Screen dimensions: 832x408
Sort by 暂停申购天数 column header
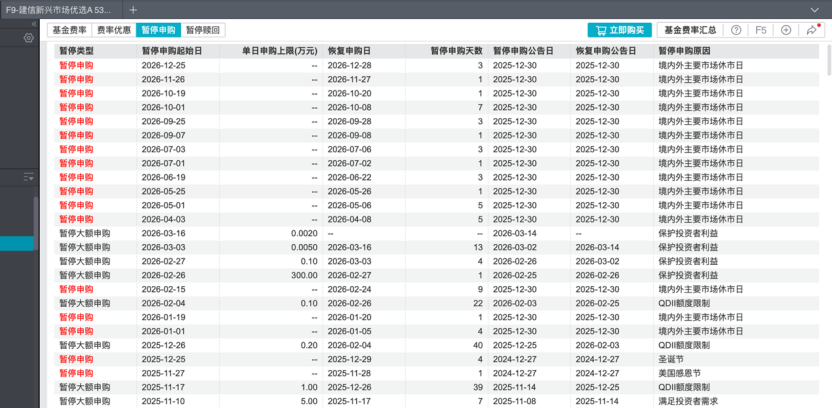tap(456, 51)
